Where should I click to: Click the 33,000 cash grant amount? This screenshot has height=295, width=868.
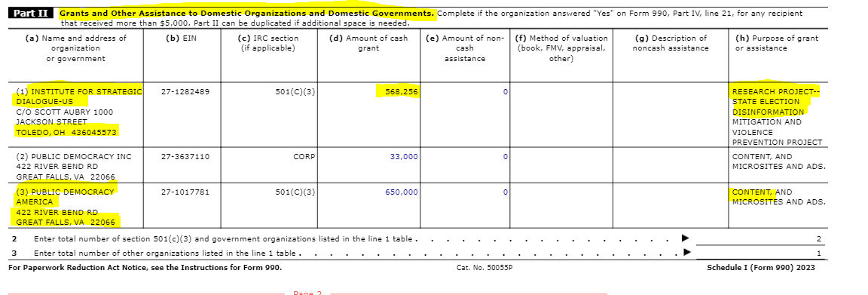[x=404, y=156]
